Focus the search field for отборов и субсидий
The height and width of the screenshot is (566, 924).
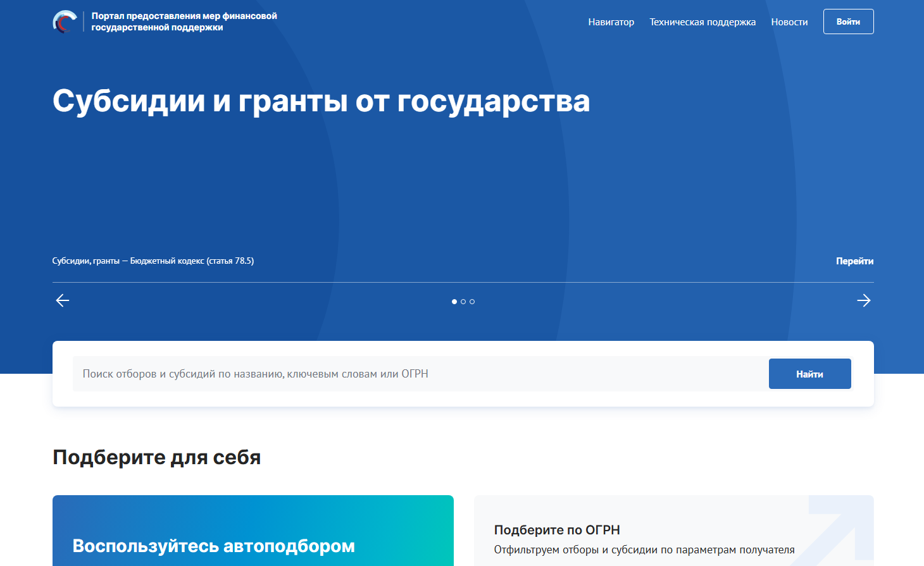coord(420,374)
